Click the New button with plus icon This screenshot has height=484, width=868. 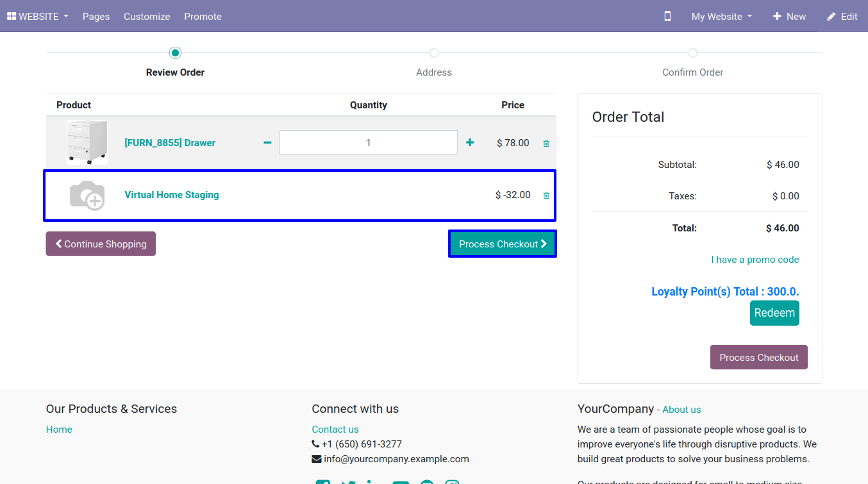(x=789, y=17)
